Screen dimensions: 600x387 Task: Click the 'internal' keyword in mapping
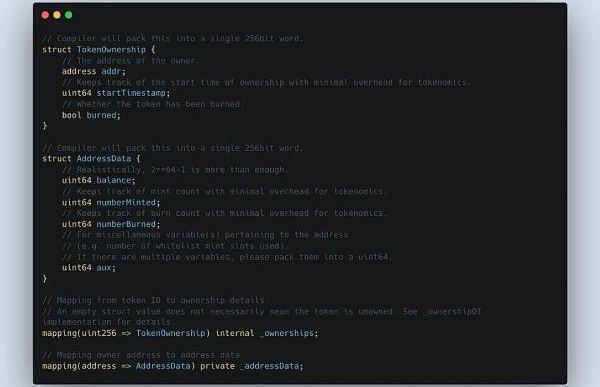click(x=235, y=333)
